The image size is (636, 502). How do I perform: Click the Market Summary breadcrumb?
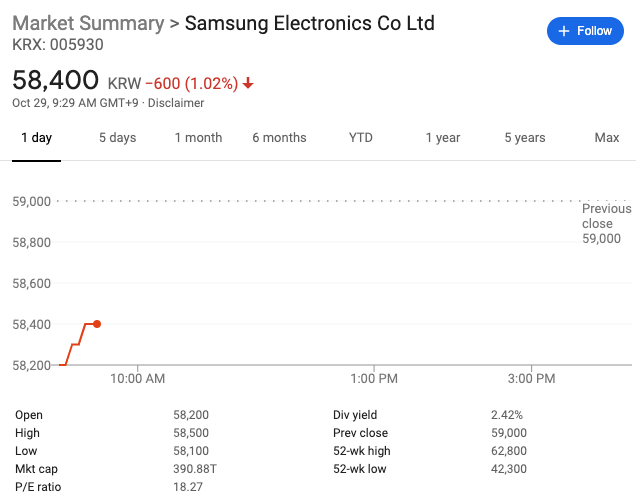[x=88, y=23]
